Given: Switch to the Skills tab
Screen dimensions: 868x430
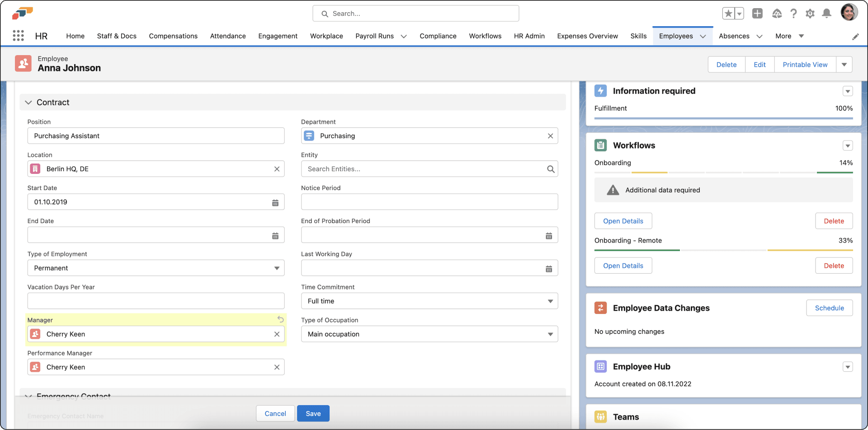Looking at the screenshot, I should (x=638, y=36).
